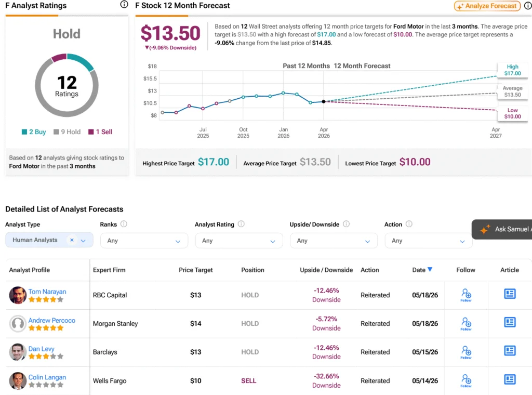Click the Ranks info icon

coord(124,224)
